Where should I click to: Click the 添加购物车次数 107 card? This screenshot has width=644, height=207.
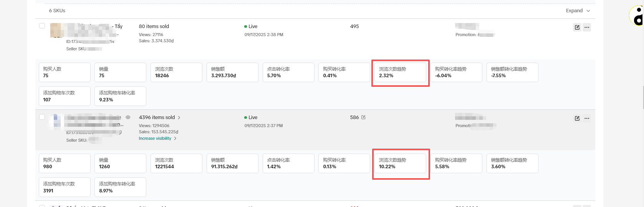point(65,96)
